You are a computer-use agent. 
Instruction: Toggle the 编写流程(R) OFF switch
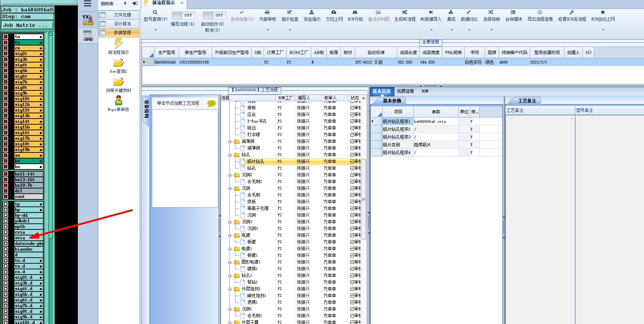click(x=183, y=15)
